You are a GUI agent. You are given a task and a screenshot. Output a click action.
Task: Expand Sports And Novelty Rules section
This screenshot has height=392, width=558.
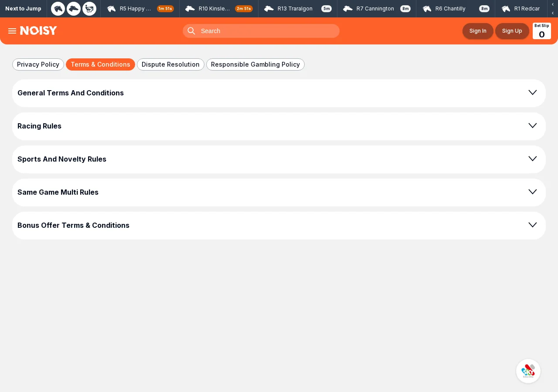click(x=279, y=159)
